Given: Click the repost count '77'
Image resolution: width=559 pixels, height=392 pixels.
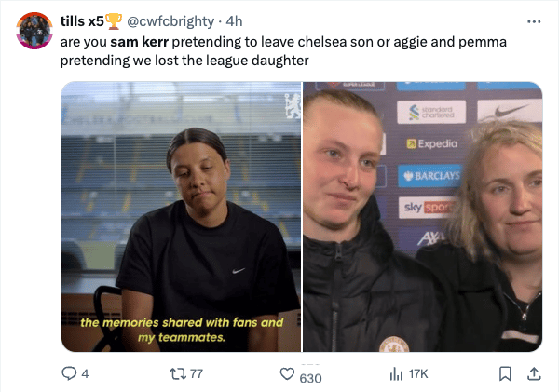Looking at the screenshot, I should [196, 373].
